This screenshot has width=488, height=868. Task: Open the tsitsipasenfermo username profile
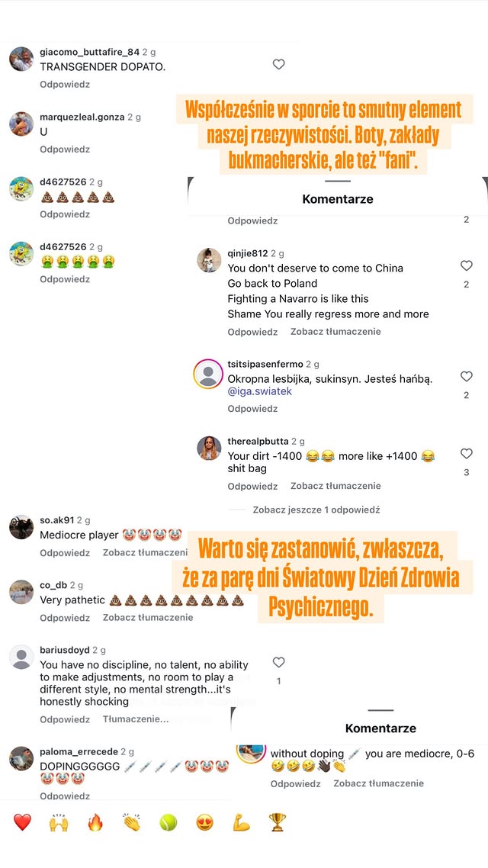coord(265,365)
